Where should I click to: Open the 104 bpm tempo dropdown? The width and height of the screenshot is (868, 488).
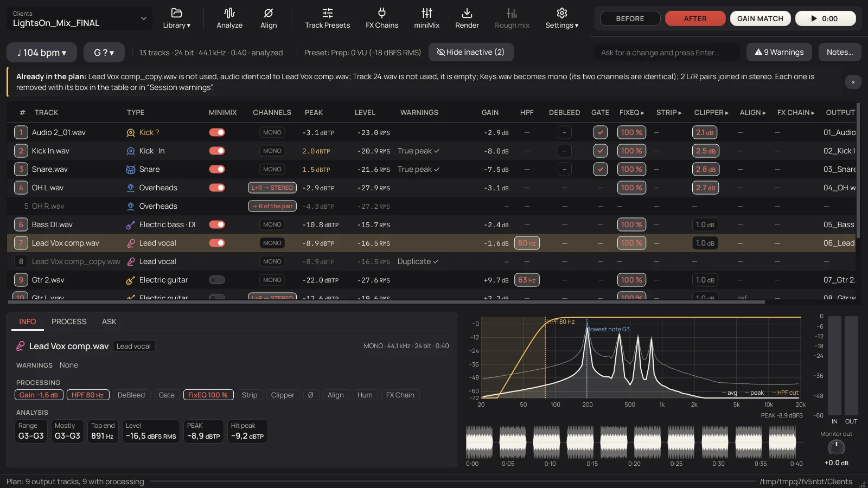tap(42, 53)
